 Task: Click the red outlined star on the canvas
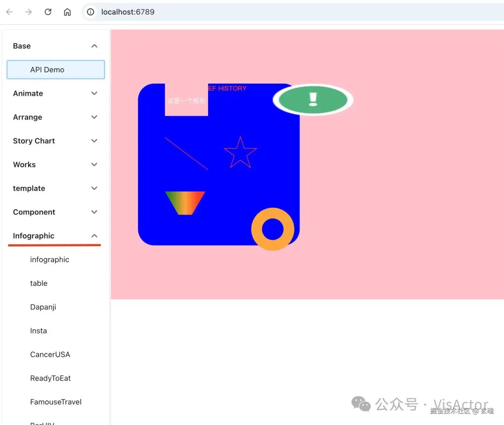240,153
